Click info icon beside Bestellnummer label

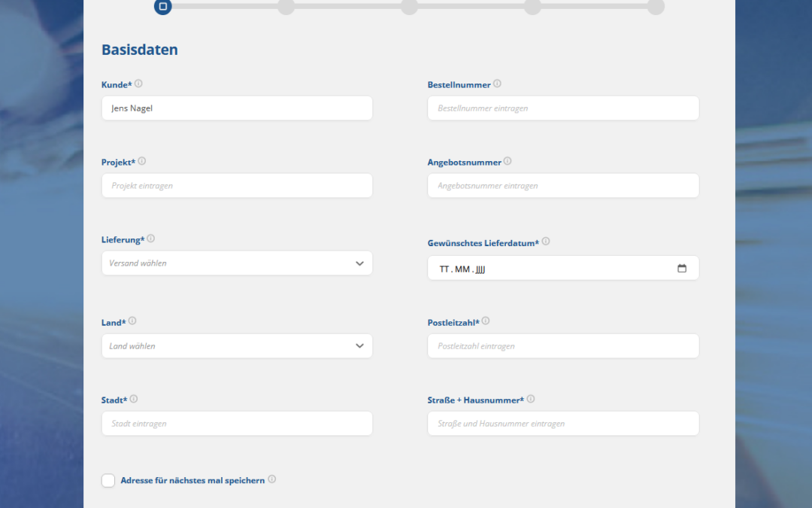(497, 84)
